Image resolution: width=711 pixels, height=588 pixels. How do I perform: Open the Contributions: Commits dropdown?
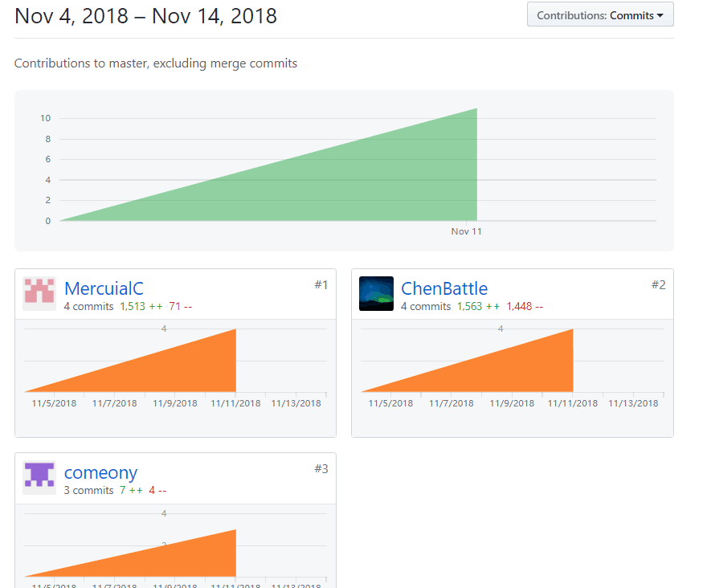[x=600, y=15]
